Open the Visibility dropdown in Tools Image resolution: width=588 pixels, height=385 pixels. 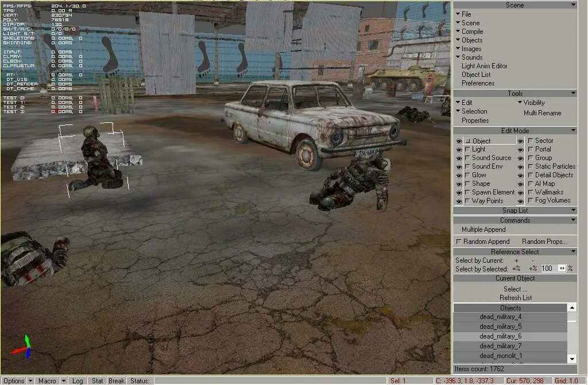(x=531, y=102)
